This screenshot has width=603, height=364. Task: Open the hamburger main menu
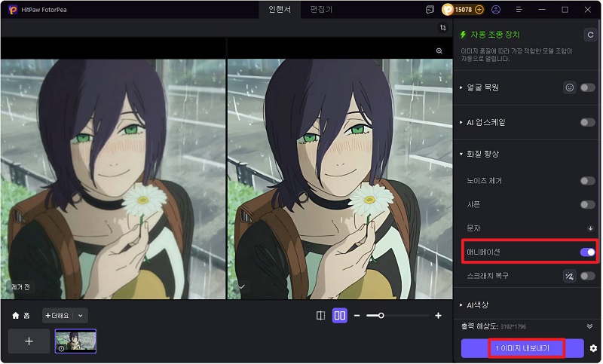point(519,10)
